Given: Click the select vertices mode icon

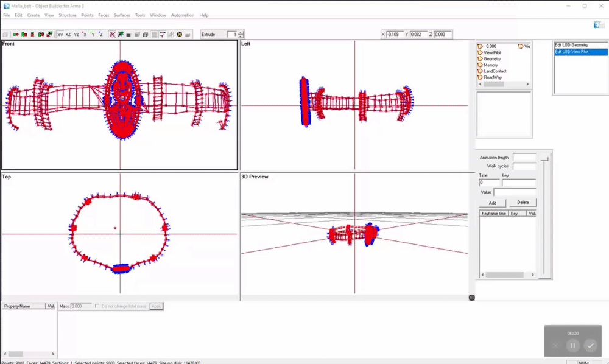Looking at the screenshot, I should (16, 35).
